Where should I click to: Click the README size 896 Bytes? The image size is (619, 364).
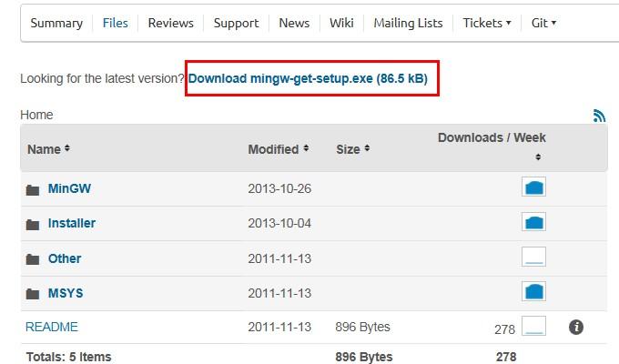(x=362, y=327)
